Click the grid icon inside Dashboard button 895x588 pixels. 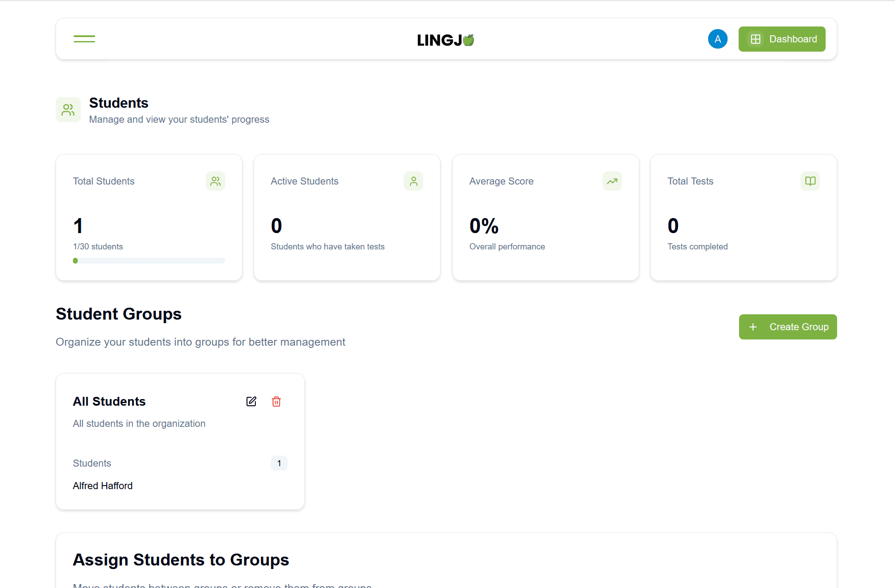[x=755, y=39]
